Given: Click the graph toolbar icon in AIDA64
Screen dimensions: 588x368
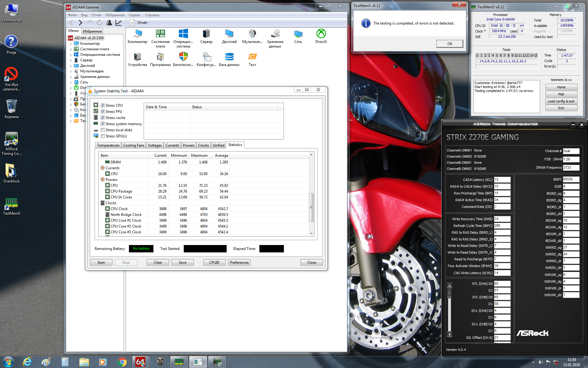Looking at the screenshot, I should [x=119, y=23].
